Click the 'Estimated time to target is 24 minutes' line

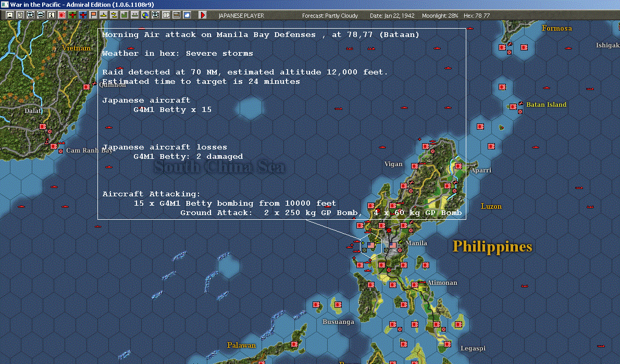click(201, 81)
